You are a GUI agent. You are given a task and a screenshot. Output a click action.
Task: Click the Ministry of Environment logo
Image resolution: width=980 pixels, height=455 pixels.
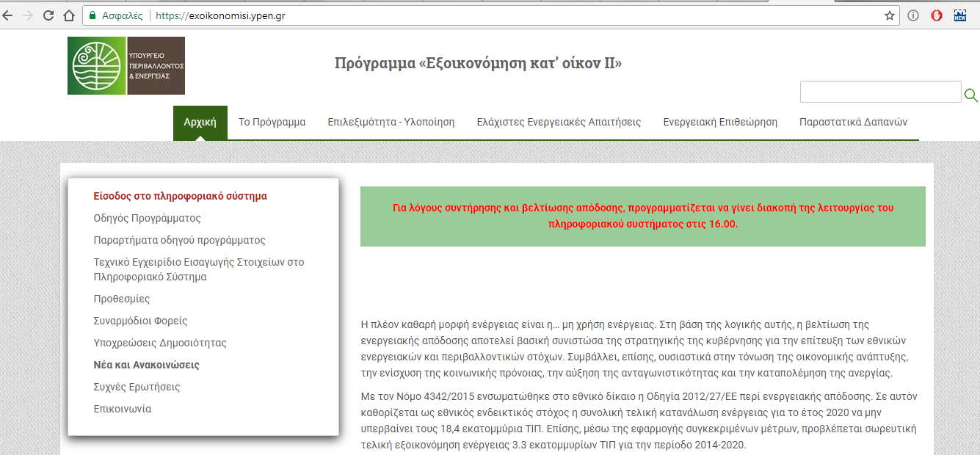(x=126, y=66)
